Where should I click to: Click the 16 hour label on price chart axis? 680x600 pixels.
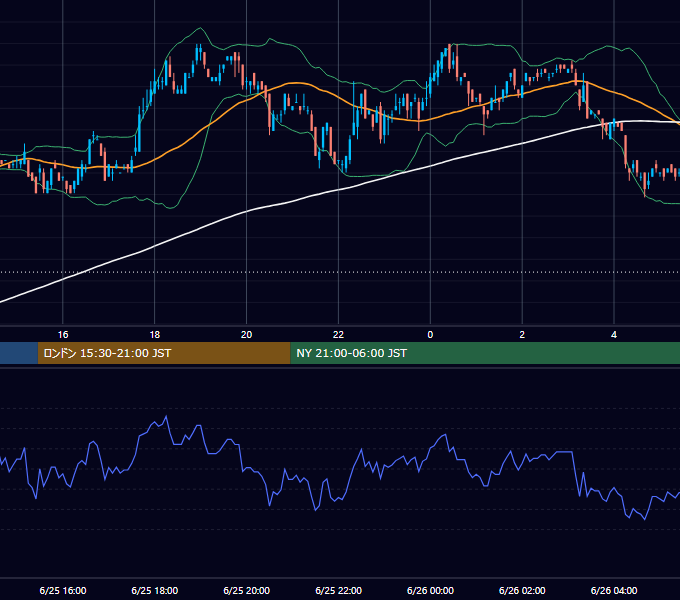63,335
